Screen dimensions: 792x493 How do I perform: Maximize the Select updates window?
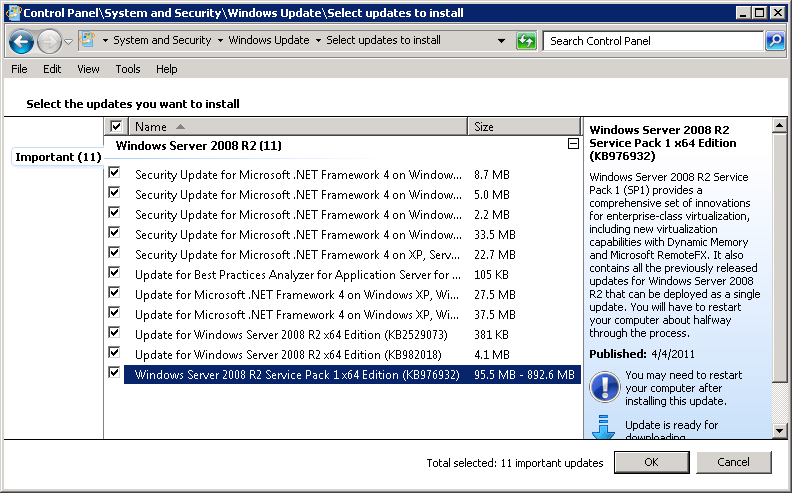click(x=760, y=13)
